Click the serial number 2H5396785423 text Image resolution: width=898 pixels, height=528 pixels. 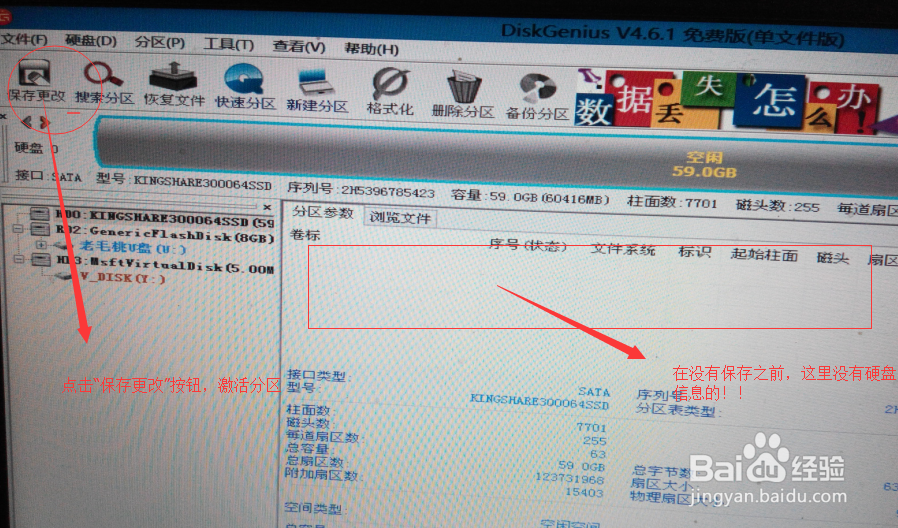[388, 191]
